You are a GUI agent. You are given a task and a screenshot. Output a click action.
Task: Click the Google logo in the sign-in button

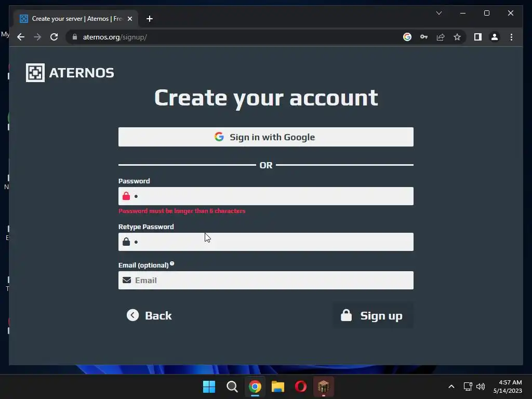[x=219, y=137]
